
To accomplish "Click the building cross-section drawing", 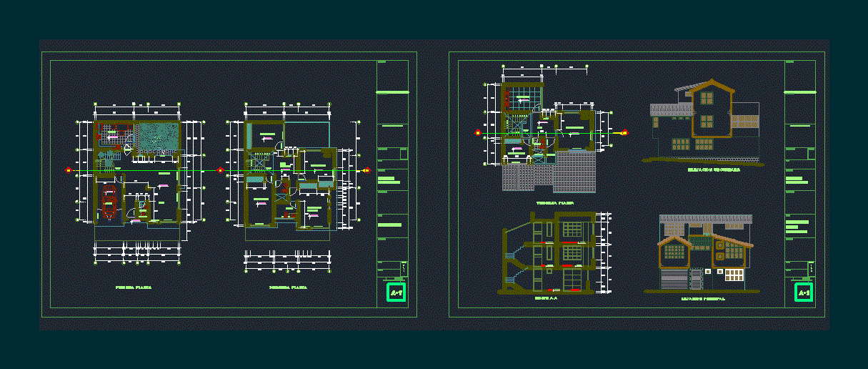I will pyautogui.click(x=550, y=254).
